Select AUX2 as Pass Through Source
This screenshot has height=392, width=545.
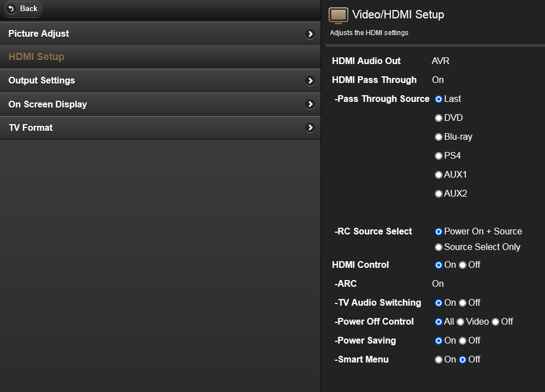[439, 194]
